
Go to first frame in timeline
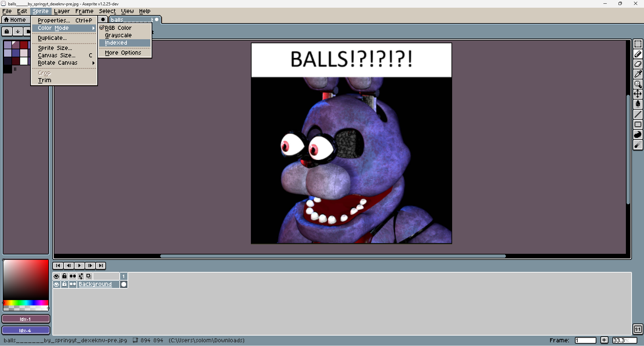click(58, 266)
